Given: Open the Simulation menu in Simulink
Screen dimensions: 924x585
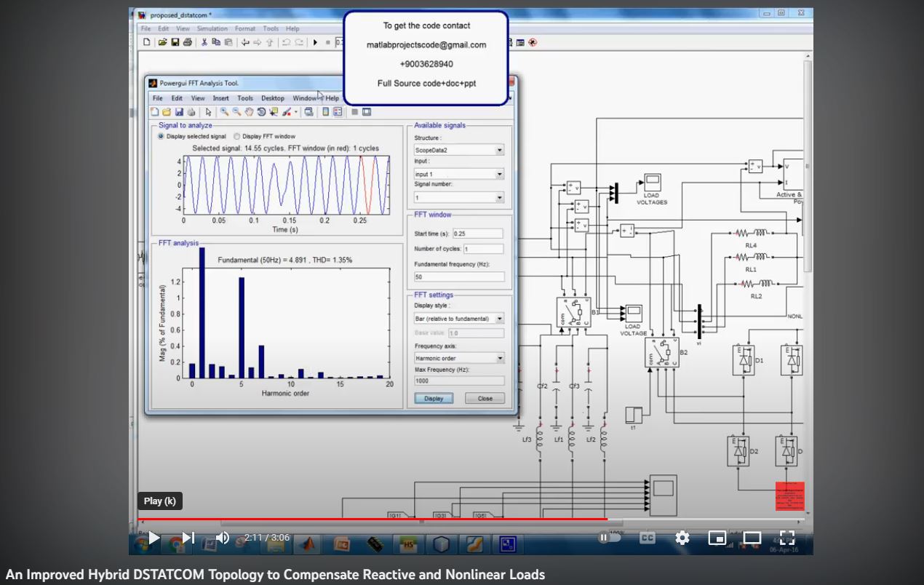Looking at the screenshot, I should [212, 28].
